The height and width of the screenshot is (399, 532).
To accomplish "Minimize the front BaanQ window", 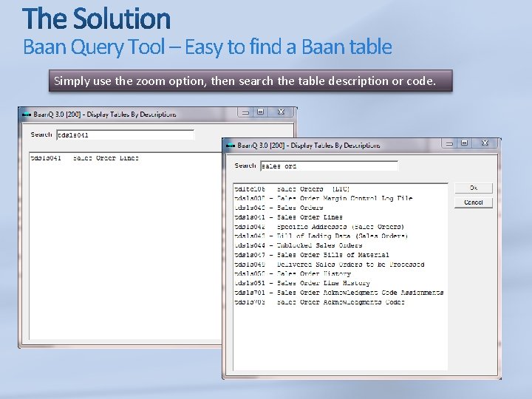I will (x=449, y=143).
